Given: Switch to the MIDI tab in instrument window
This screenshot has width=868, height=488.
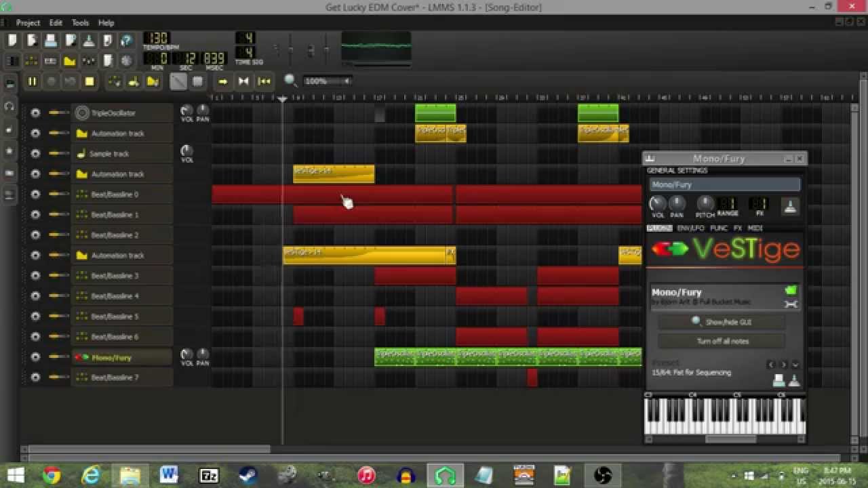Looking at the screenshot, I should click(755, 228).
